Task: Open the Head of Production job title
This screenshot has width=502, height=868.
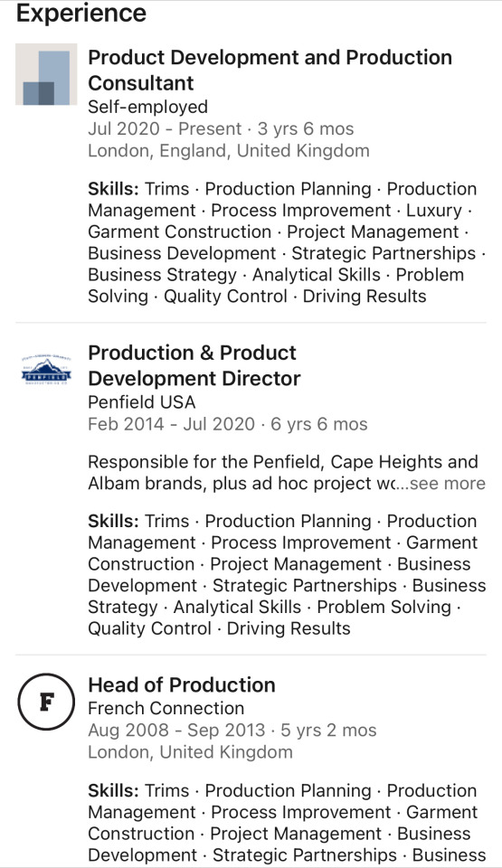Action: tap(182, 684)
